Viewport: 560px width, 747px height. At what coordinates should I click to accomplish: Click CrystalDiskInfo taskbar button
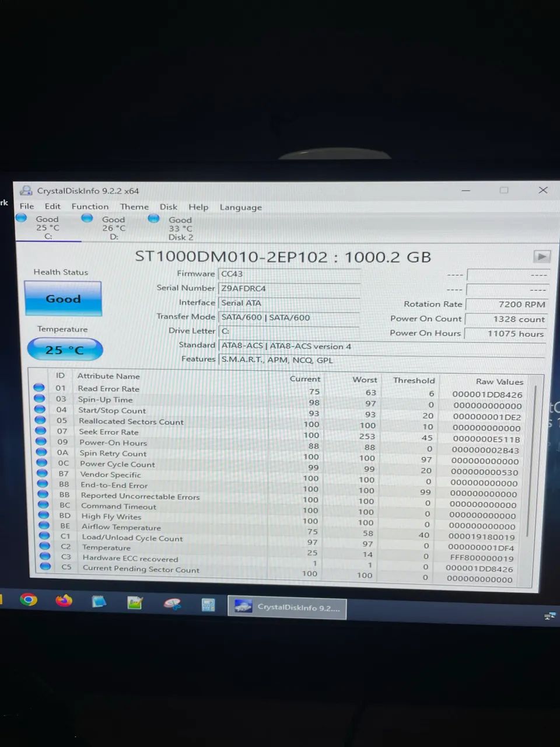pos(287,607)
